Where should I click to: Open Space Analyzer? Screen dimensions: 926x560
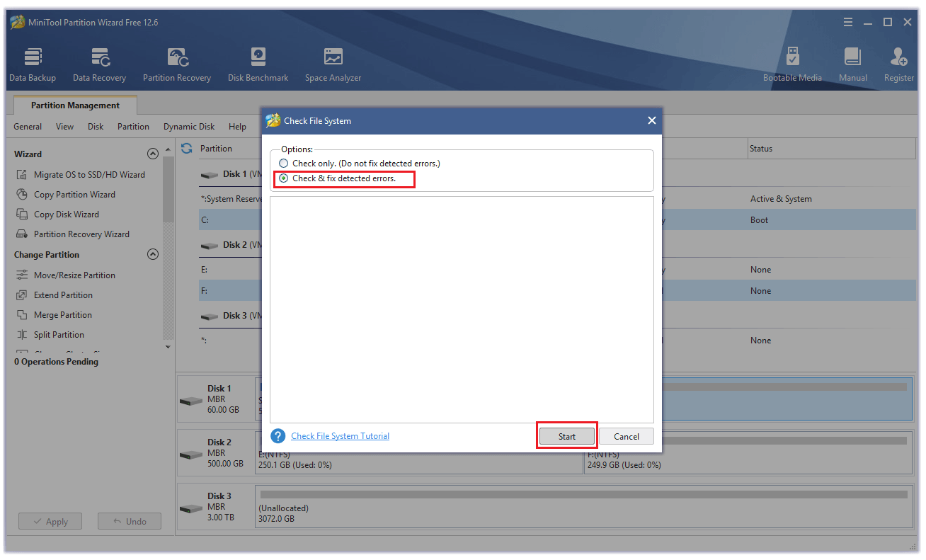[333, 64]
